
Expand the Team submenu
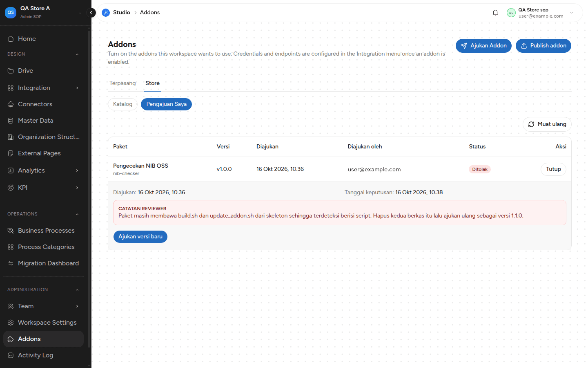(77, 306)
